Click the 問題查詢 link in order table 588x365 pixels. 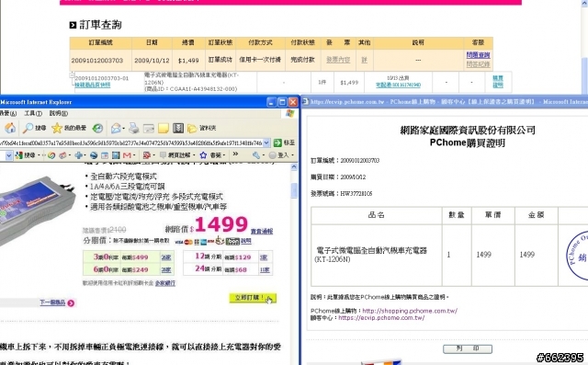478,55
